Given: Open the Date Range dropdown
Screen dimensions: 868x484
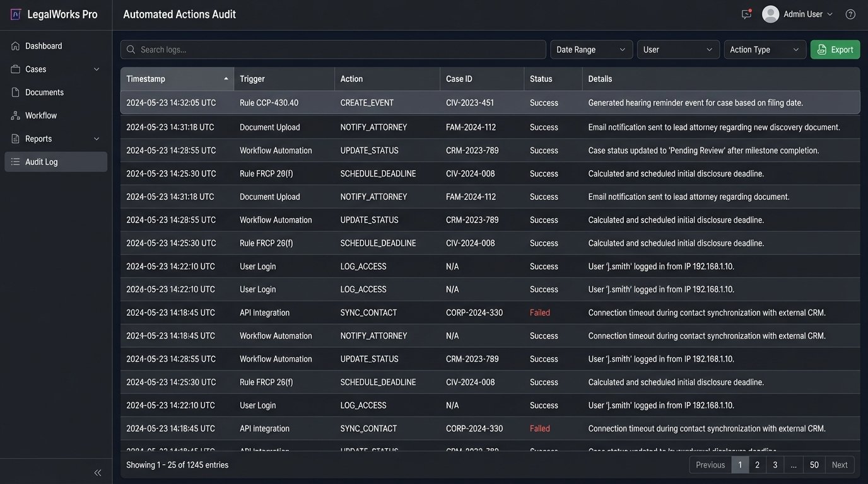Looking at the screenshot, I should click(x=590, y=49).
